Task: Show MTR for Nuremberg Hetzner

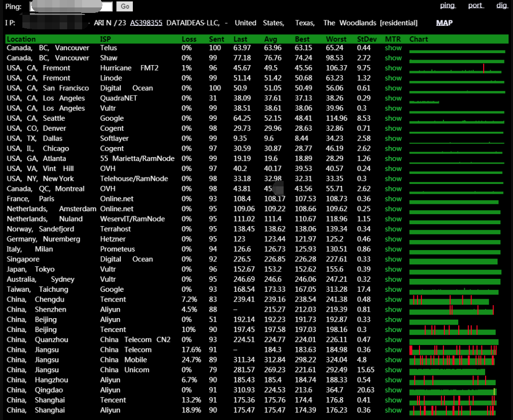Action: (393, 239)
